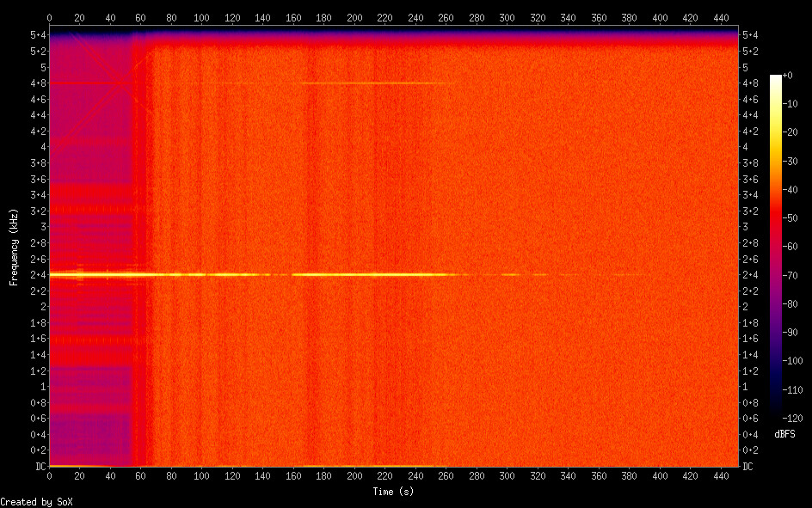This screenshot has width=812, height=508.
Task: Click the 5.4 label on the left frequency axis
Action: tap(38, 35)
